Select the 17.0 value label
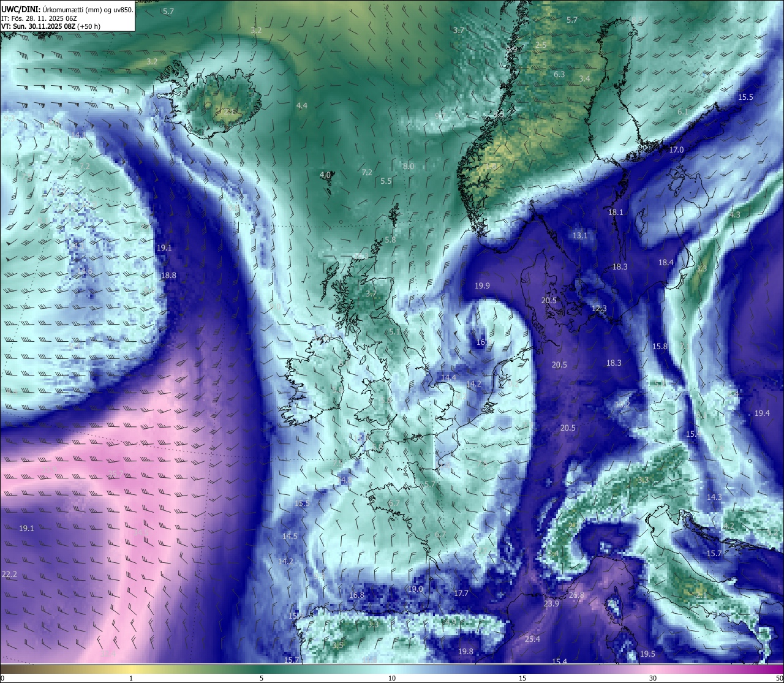The height and width of the screenshot is (683, 784). pos(676,150)
